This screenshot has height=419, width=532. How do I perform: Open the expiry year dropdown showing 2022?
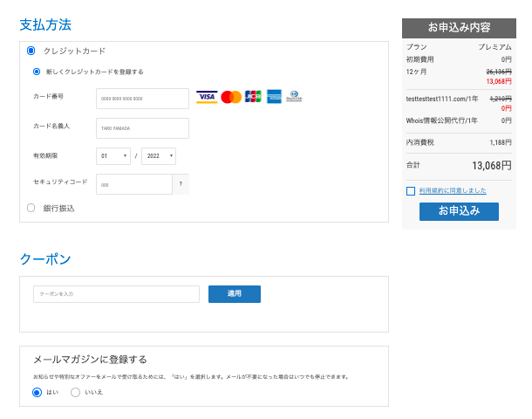[x=159, y=156]
